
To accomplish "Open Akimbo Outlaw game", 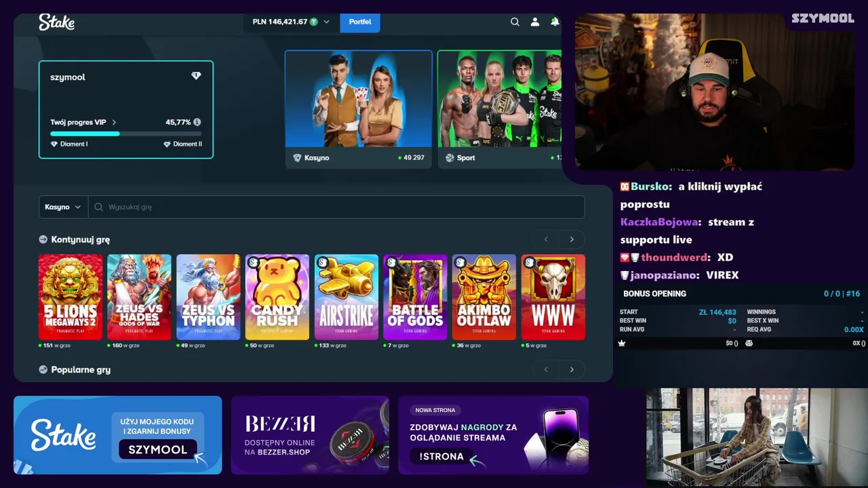I will (x=484, y=297).
